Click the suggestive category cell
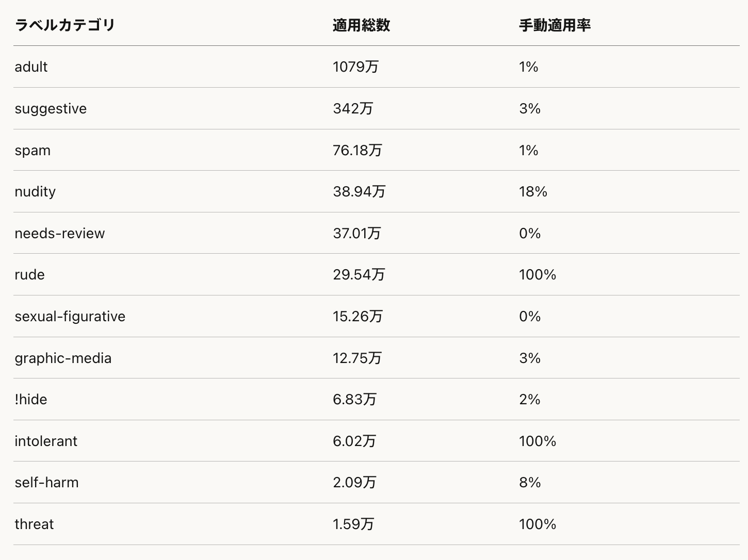 (x=51, y=108)
